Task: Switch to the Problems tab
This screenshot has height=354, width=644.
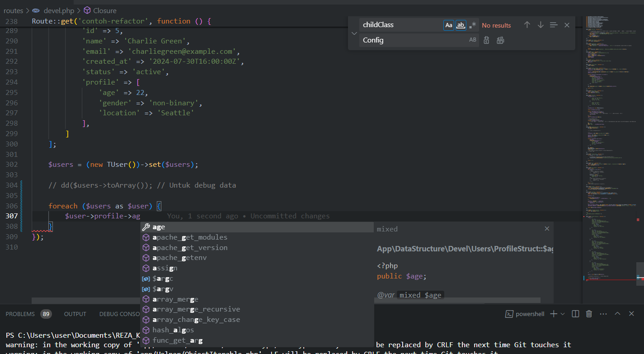Action: coord(20,314)
